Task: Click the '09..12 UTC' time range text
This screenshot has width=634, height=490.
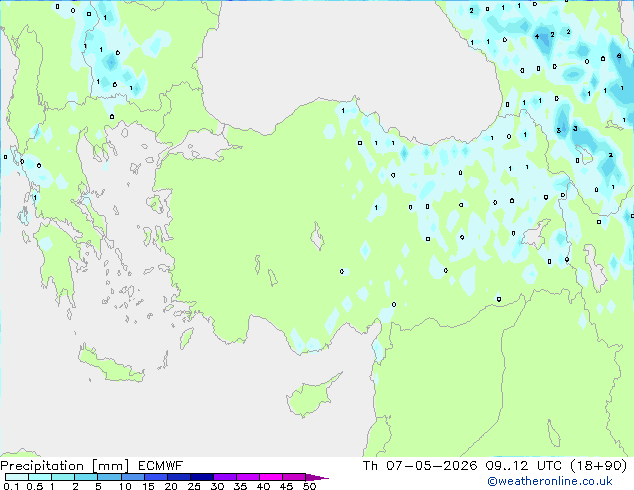Action: pyautogui.click(x=524, y=466)
